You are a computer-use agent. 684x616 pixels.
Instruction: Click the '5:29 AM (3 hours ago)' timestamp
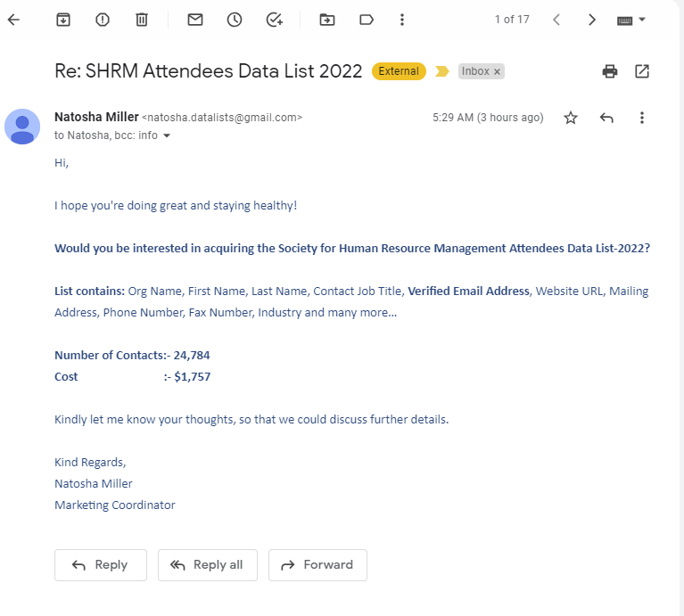pos(488,118)
